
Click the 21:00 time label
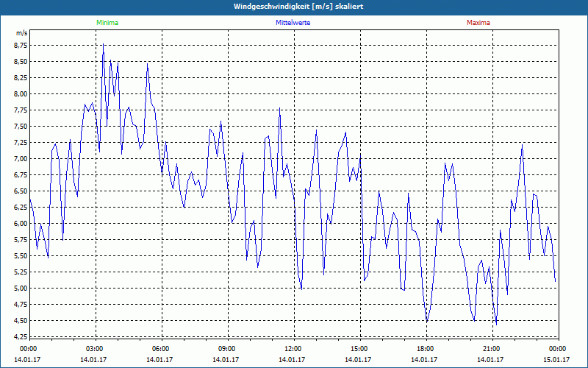point(491,349)
